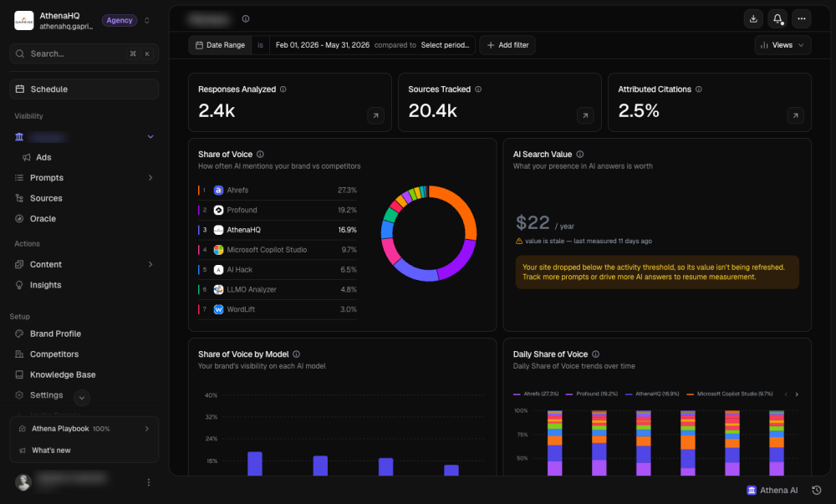Click the download icon in top bar
Image resolution: width=836 pixels, height=504 pixels.
pyautogui.click(x=753, y=18)
